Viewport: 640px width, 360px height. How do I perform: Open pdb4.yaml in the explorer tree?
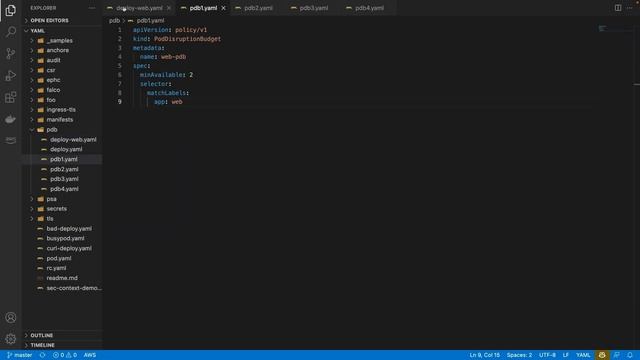tap(64, 189)
